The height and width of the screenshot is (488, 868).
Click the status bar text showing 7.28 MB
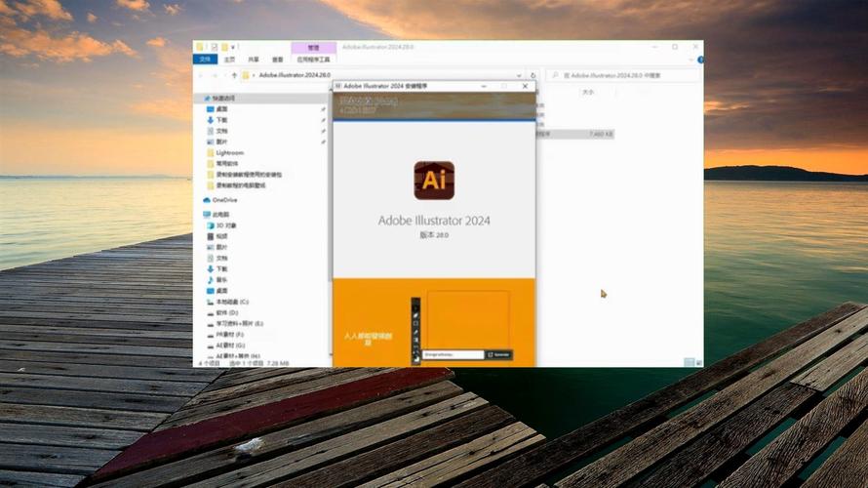[x=281, y=363]
